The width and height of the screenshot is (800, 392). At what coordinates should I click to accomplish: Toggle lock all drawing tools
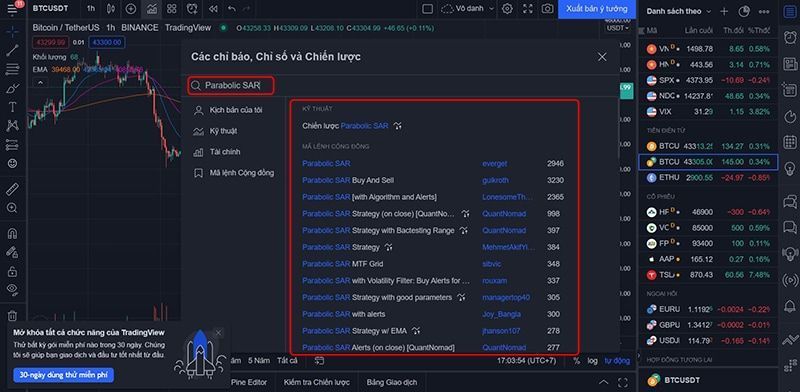coord(12,271)
